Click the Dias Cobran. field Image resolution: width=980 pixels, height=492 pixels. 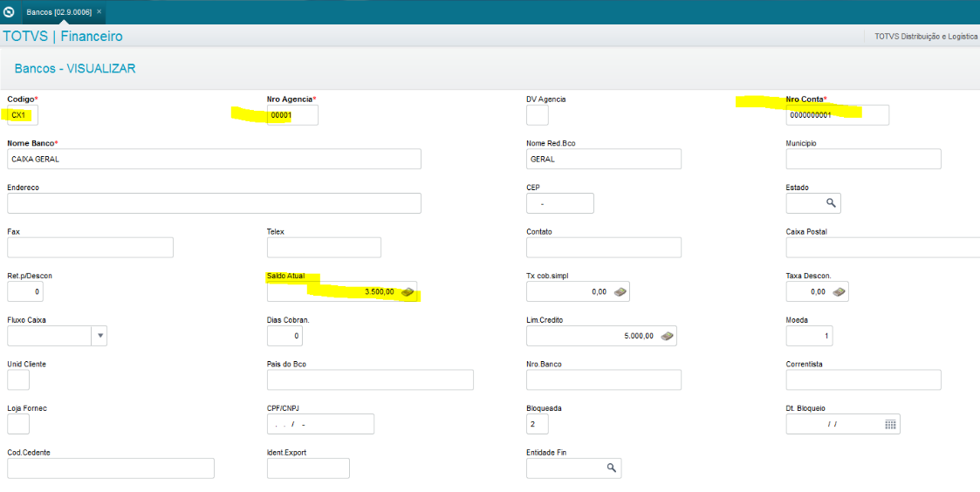(x=284, y=336)
